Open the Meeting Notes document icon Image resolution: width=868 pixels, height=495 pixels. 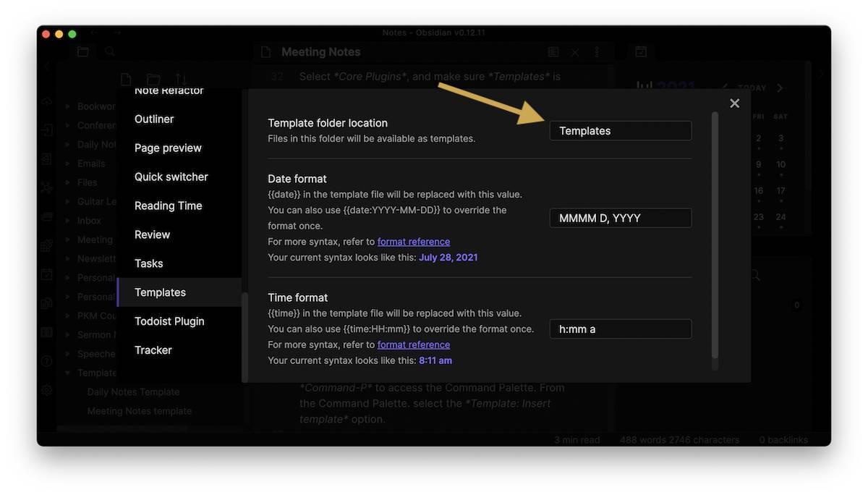pyautogui.click(x=265, y=52)
